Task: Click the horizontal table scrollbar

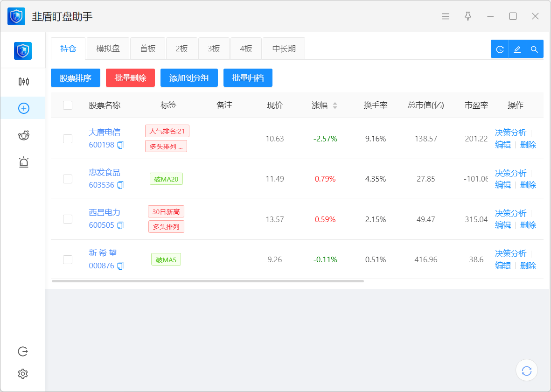Action: (208, 281)
